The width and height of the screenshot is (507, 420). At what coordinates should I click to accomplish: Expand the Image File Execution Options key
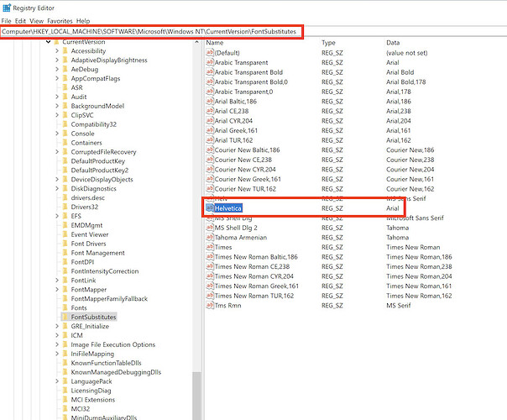(x=57, y=344)
